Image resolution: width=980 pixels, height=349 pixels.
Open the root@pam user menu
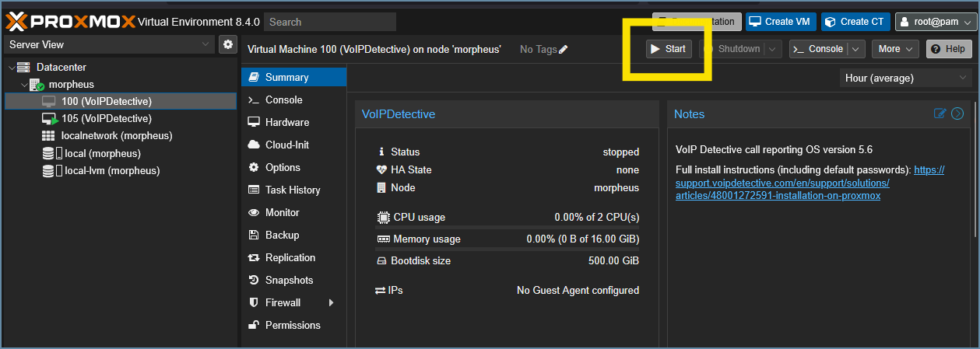click(936, 22)
